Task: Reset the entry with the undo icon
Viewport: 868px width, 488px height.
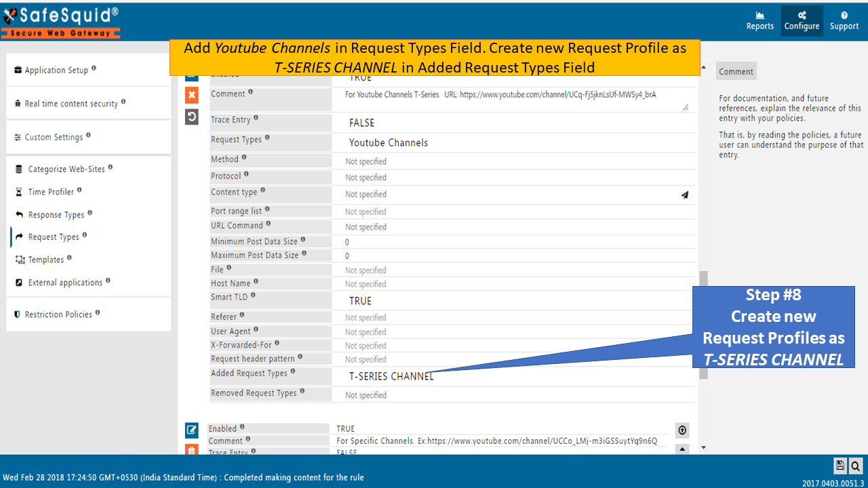Action: (192, 117)
